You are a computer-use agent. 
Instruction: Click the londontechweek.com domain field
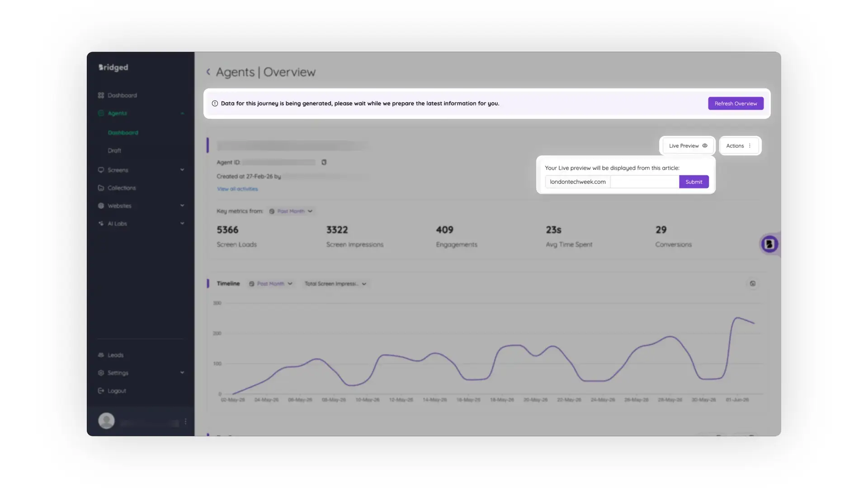click(578, 182)
